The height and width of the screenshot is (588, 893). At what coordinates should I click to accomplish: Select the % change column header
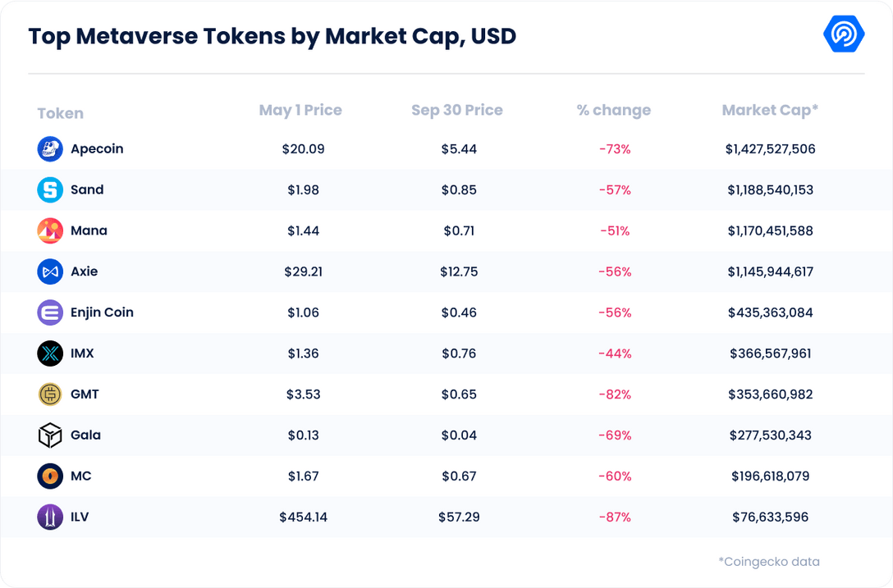614,110
